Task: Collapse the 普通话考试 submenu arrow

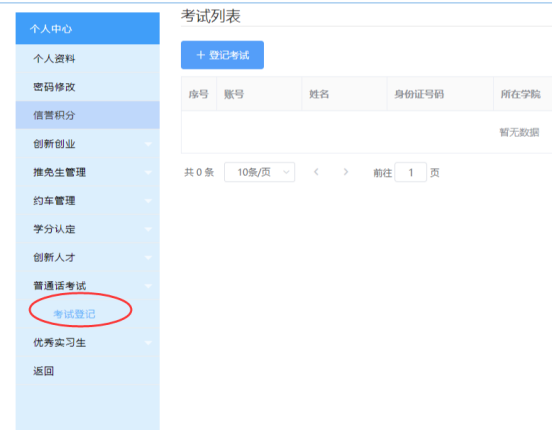Action: click(148, 286)
